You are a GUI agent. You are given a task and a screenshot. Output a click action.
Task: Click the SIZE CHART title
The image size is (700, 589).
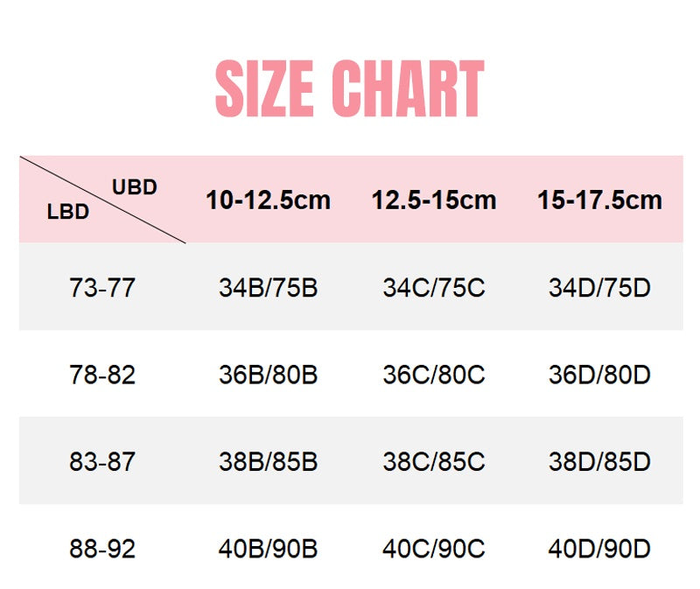tap(349, 88)
